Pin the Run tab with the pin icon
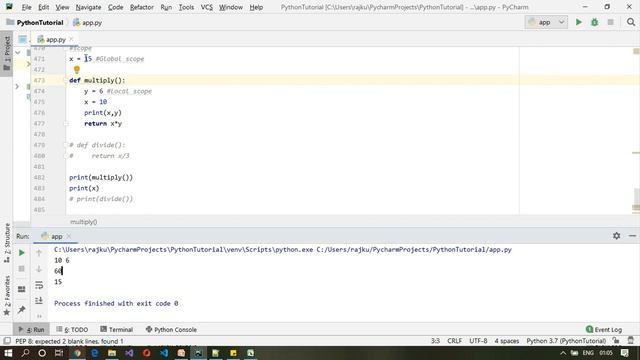The width and height of the screenshot is (640, 360). click(22, 310)
